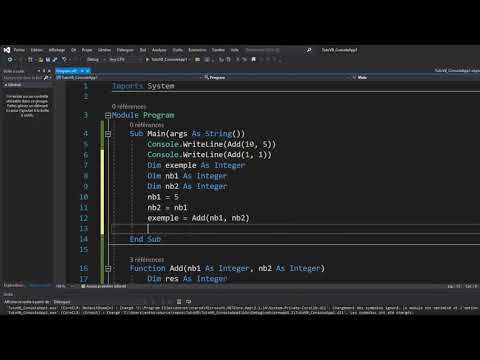
Task: Click the Visual Studio logo icon
Action: click(x=7, y=50)
